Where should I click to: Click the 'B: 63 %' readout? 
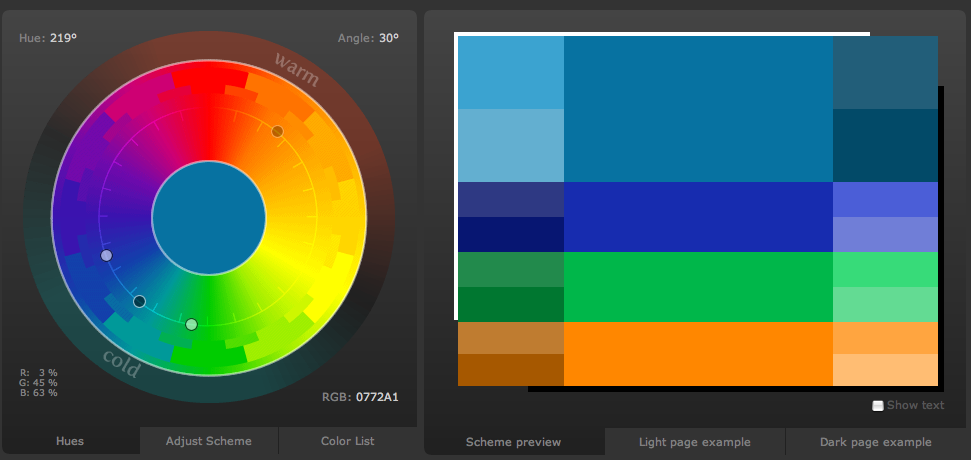click(x=38, y=393)
